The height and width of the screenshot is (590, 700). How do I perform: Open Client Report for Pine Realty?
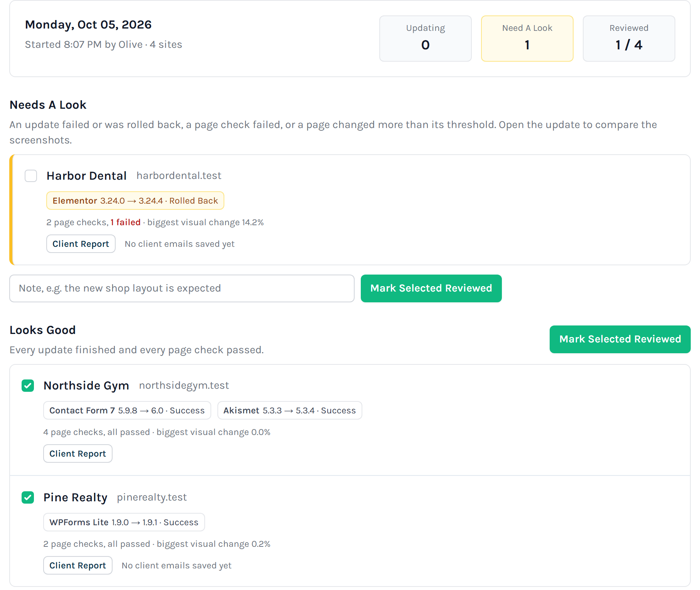pyautogui.click(x=78, y=565)
